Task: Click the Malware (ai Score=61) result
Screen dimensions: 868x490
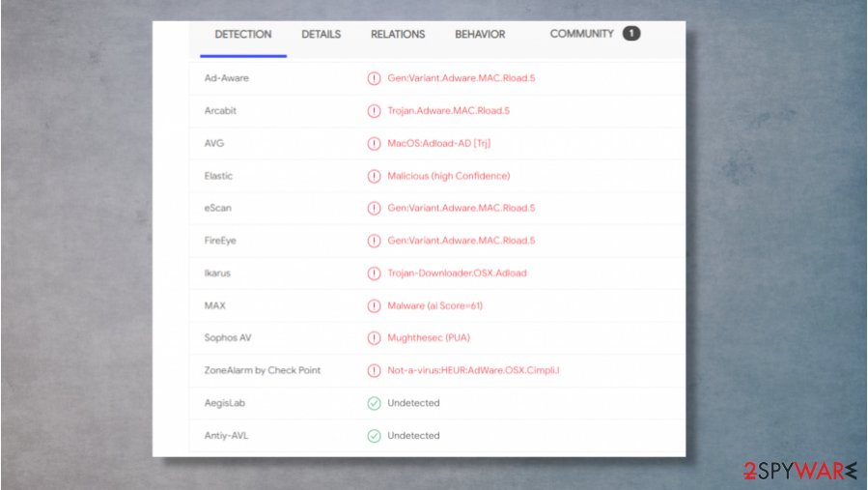Action: coord(435,305)
